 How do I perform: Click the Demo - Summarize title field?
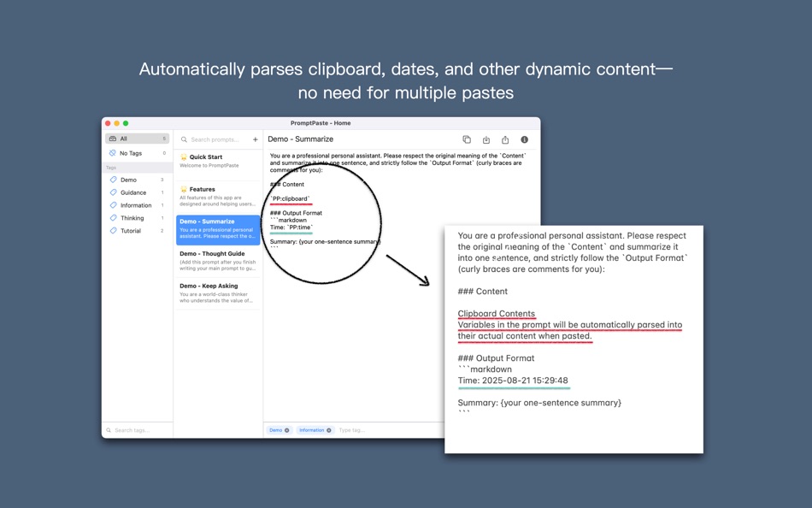[301, 139]
